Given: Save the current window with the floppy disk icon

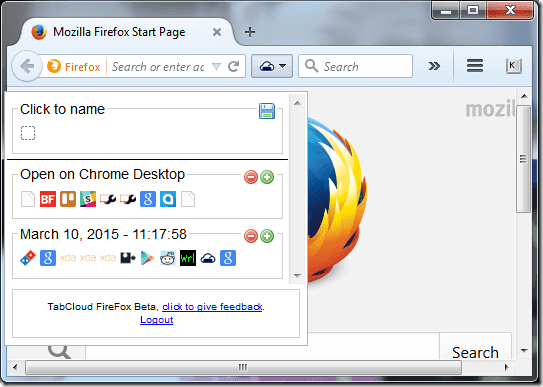Looking at the screenshot, I should pos(267,111).
